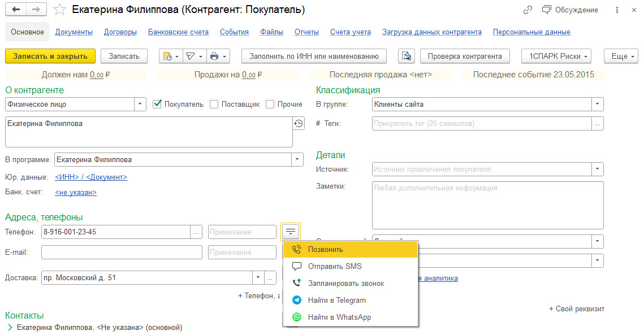Select Позвонить in the popup menu
Viewport: 644px width, 335px height.
(x=351, y=249)
